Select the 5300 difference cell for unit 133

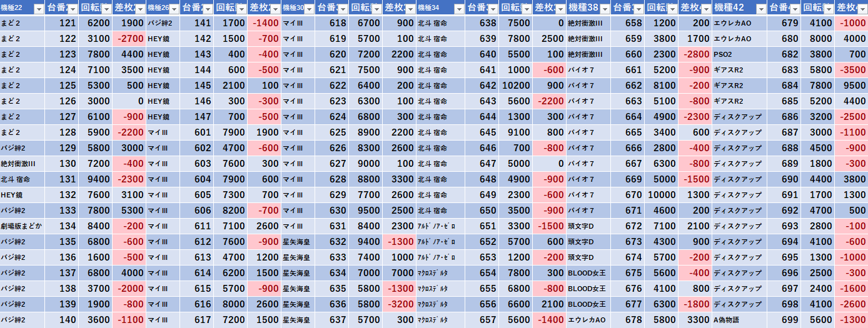pos(129,211)
